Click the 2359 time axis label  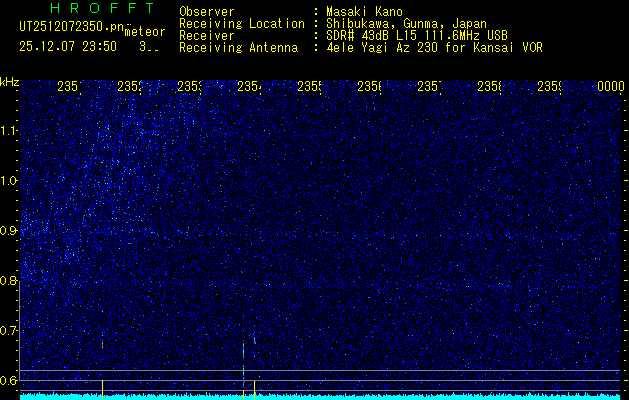[549, 86]
